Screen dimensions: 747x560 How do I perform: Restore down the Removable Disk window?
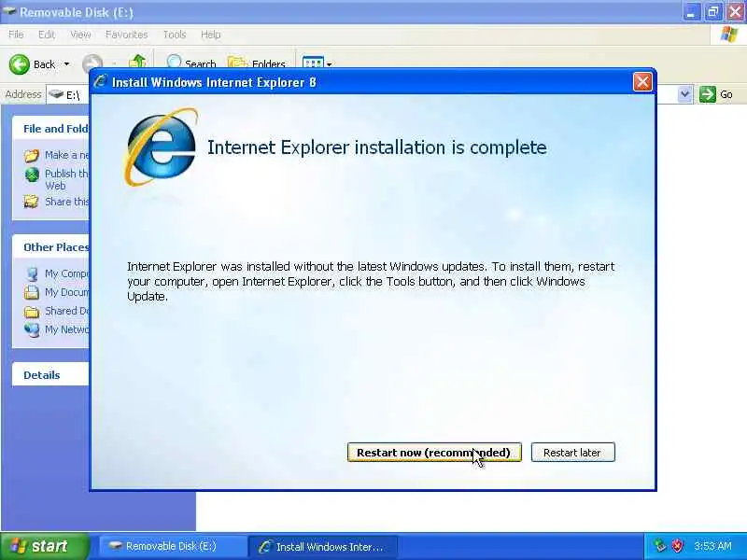coord(712,12)
